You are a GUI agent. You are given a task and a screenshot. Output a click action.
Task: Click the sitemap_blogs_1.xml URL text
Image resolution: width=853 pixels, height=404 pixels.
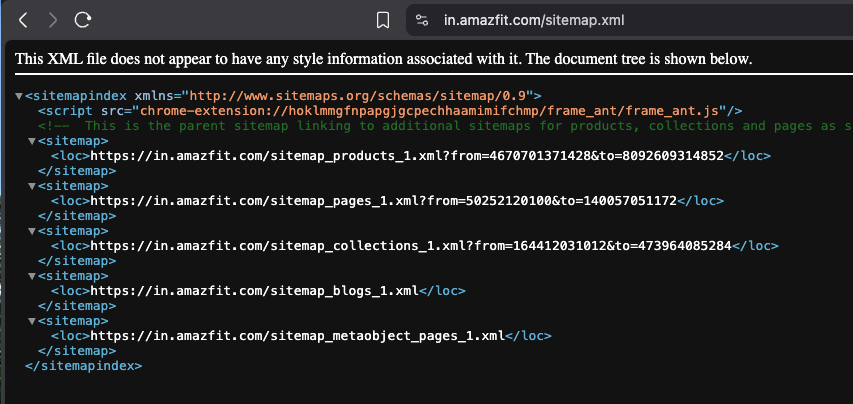(254, 291)
